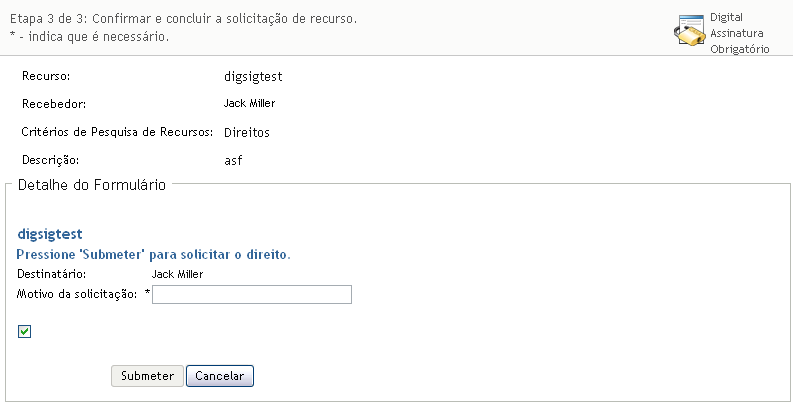
Task: Click the Motivo da solicitação text field
Action: pos(252,294)
